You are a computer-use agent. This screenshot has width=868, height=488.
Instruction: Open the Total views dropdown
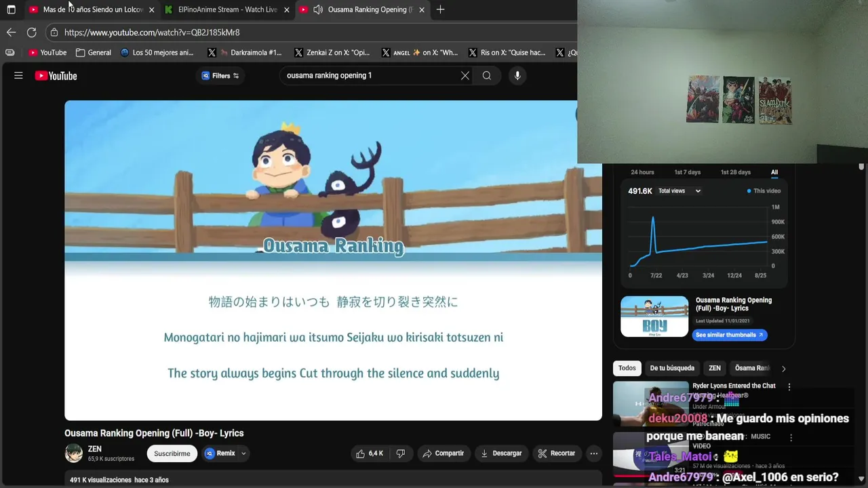(679, 191)
